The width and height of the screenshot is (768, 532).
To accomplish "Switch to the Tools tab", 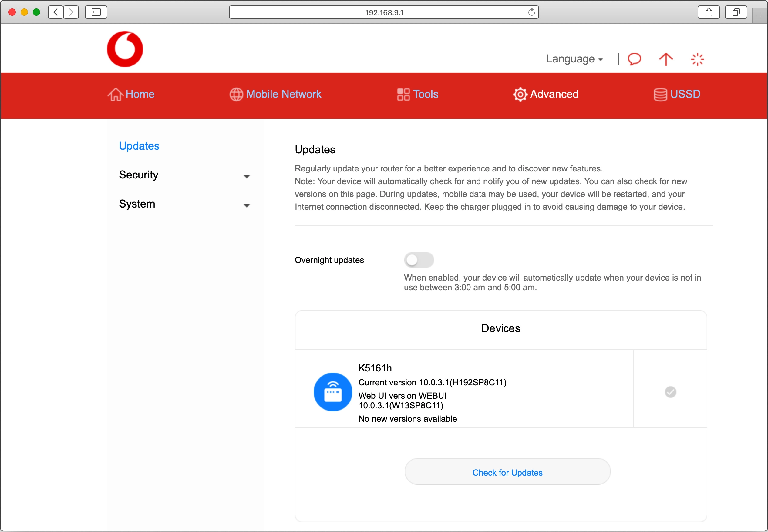I will [x=417, y=94].
